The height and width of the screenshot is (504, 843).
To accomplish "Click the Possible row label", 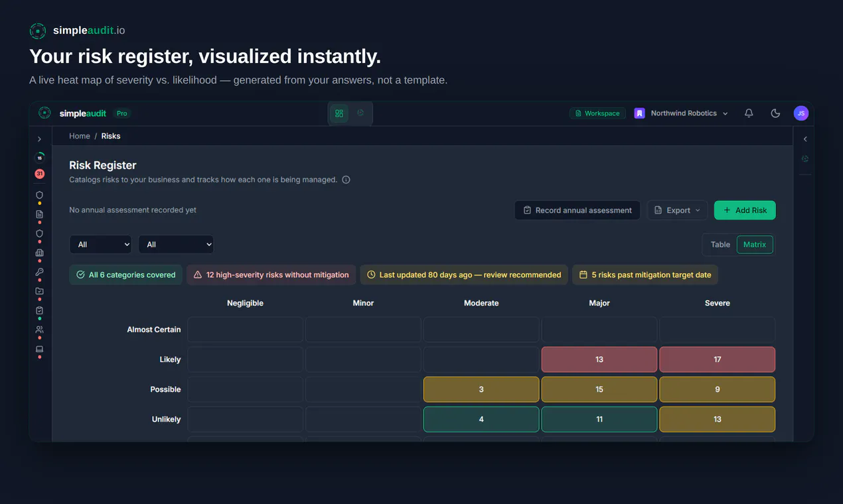I will [x=165, y=389].
